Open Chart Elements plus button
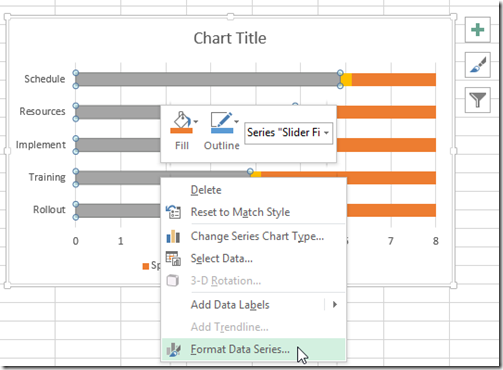503x370 pixels. (478, 30)
